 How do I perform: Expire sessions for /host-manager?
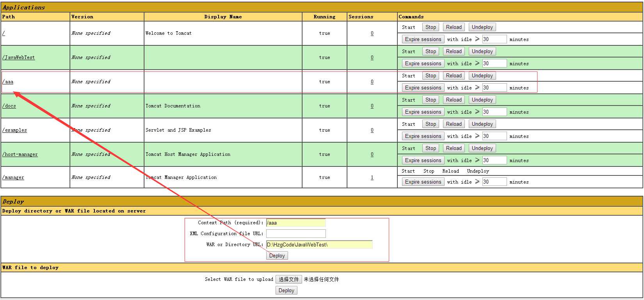click(x=423, y=160)
